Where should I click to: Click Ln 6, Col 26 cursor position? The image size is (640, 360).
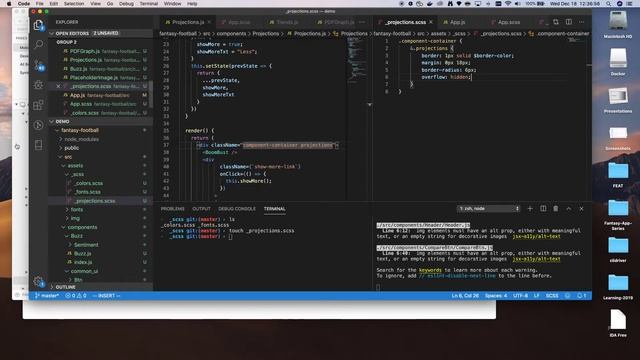465,296
